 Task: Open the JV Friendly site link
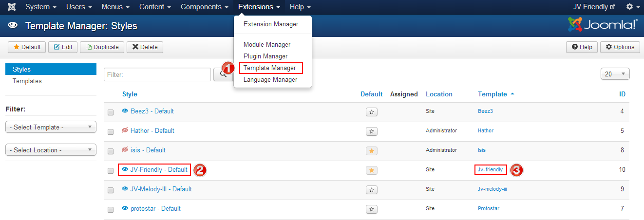[594, 7]
